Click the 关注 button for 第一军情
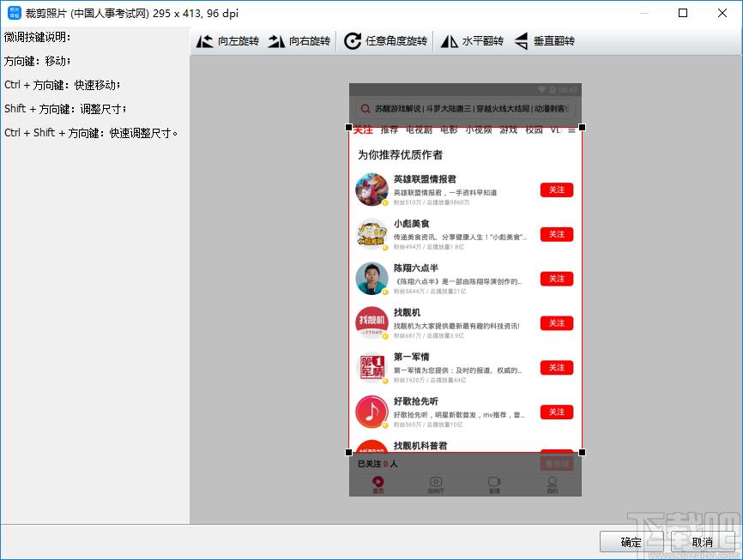 click(x=557, y=368)
